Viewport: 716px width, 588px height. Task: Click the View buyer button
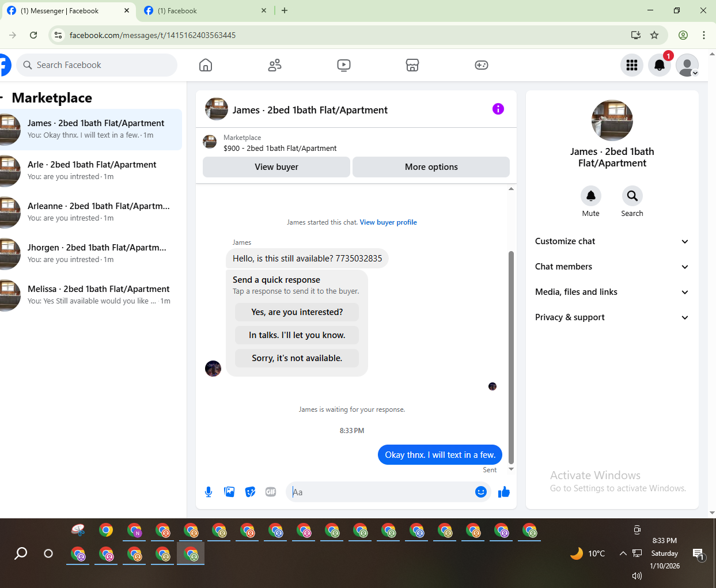pyautogui.click(x=276, y=167)
